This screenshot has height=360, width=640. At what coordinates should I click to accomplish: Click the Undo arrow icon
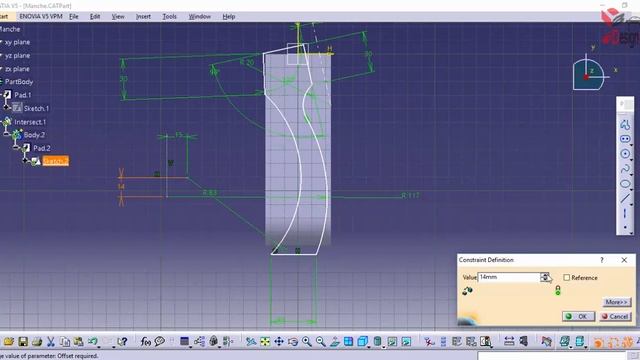[x=93, y=341]
